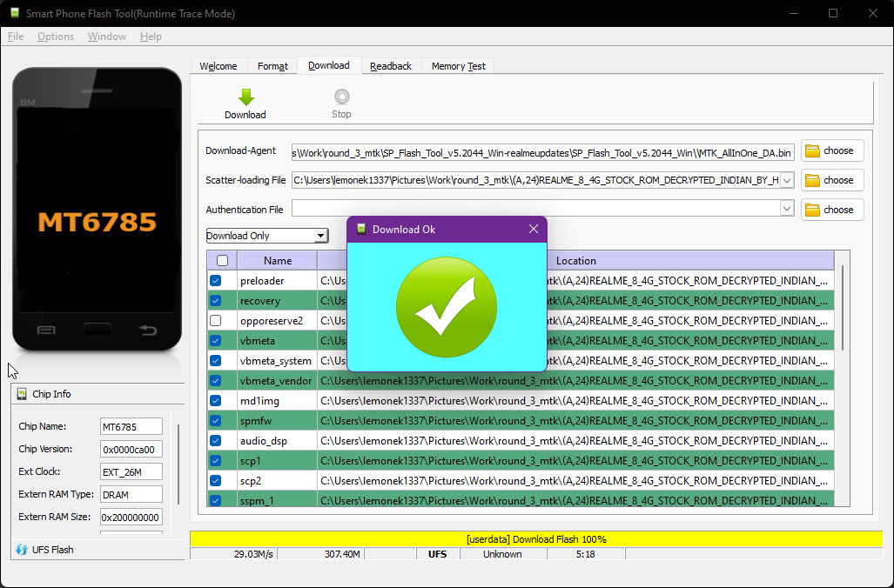Screen dimensions: 894x588
Task: Uncheck the audio_dsp checkbox
Action: tap(216, 440)
